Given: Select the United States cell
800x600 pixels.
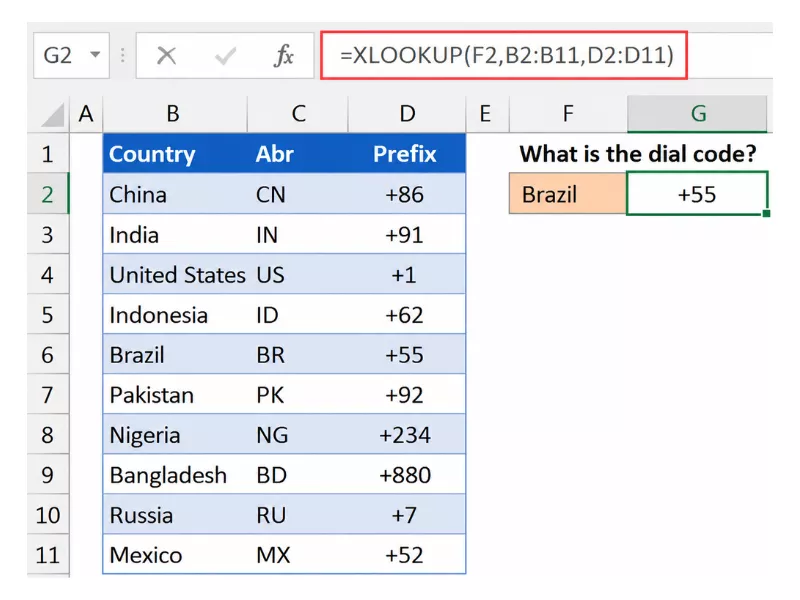Looking at the screenshot, I should point(175,274).
